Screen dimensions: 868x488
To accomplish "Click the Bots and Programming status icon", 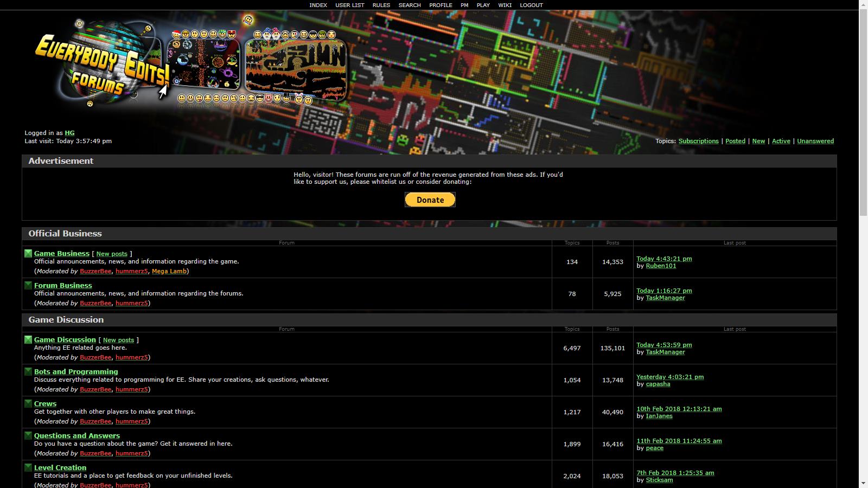I will click(28, 371).
